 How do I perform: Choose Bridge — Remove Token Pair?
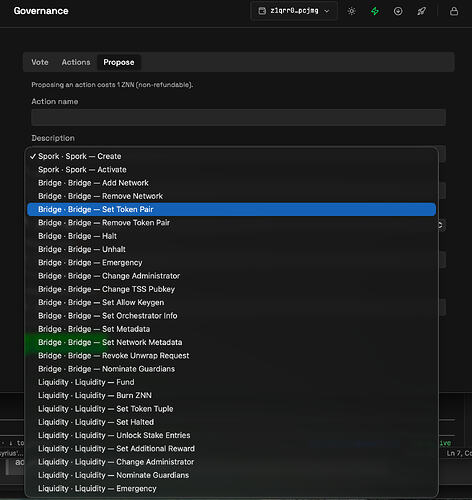[x=231, y=223]
